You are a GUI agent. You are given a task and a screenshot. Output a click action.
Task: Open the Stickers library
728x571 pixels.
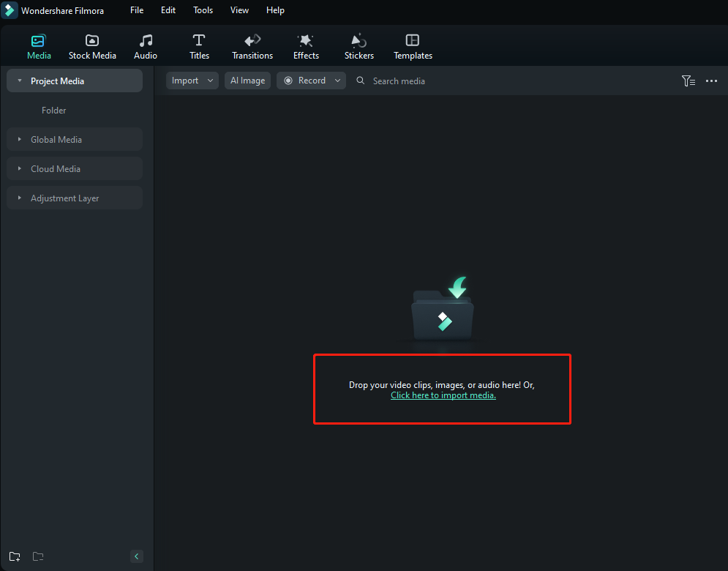359,41
